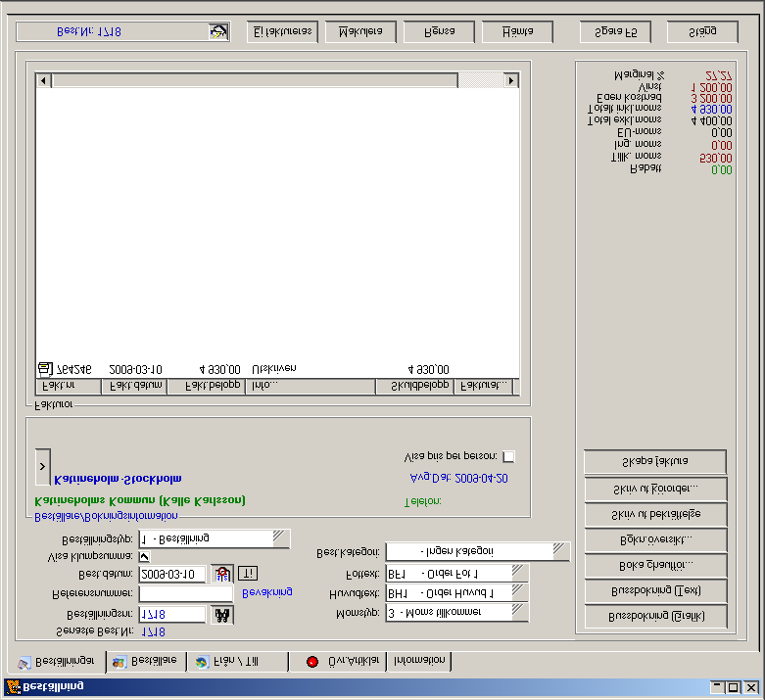Open the Information tab
Screen dimensions: 765x700
tap(419, 661)
